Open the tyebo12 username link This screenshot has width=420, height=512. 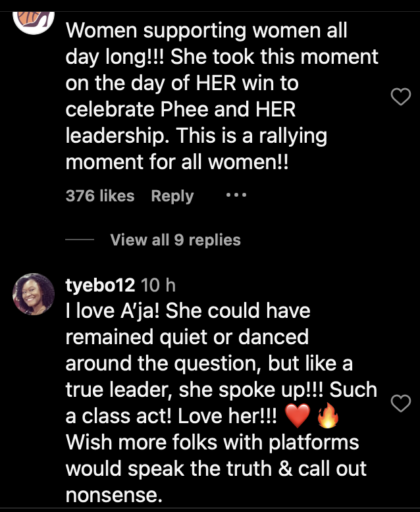click(100, 285)
